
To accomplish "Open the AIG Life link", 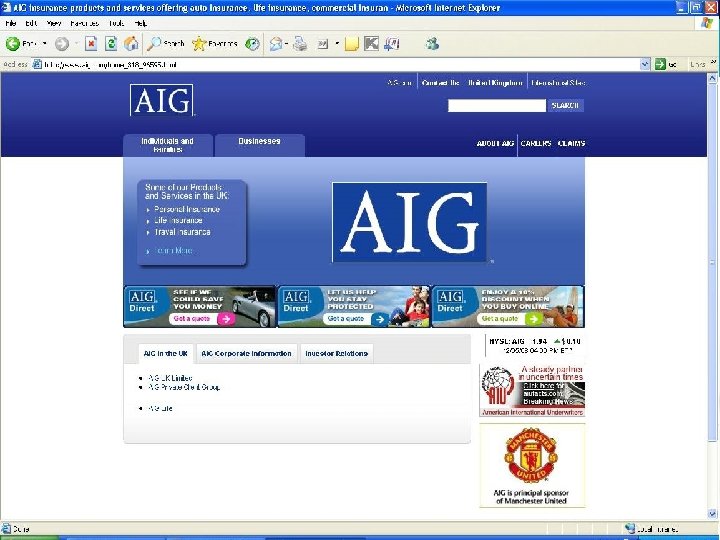I will pyautogui.click(x=160, y=408).
